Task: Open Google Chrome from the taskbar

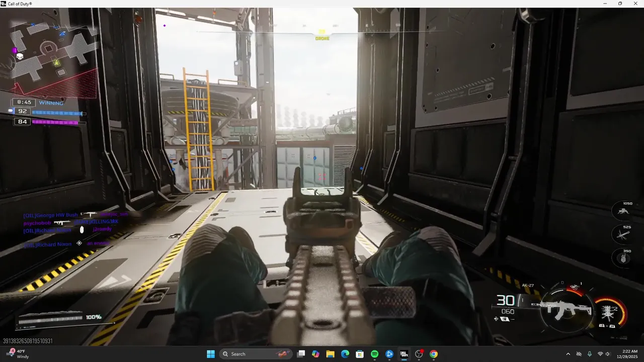Action: pos(434,354)
